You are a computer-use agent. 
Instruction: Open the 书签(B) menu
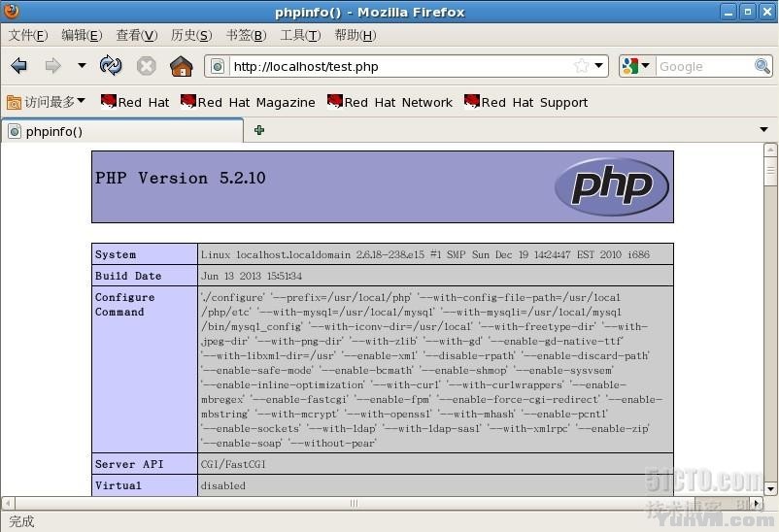coord(246,35)
